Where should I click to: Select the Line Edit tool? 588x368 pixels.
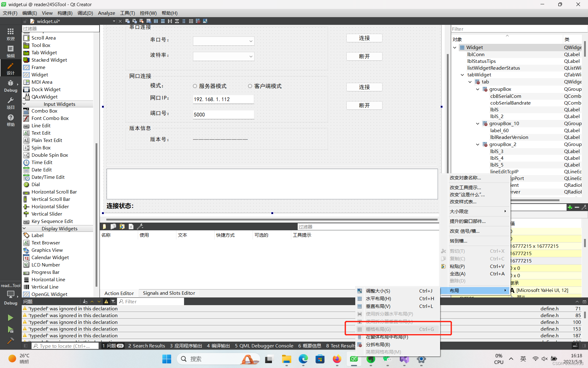[x=40, y=125]
